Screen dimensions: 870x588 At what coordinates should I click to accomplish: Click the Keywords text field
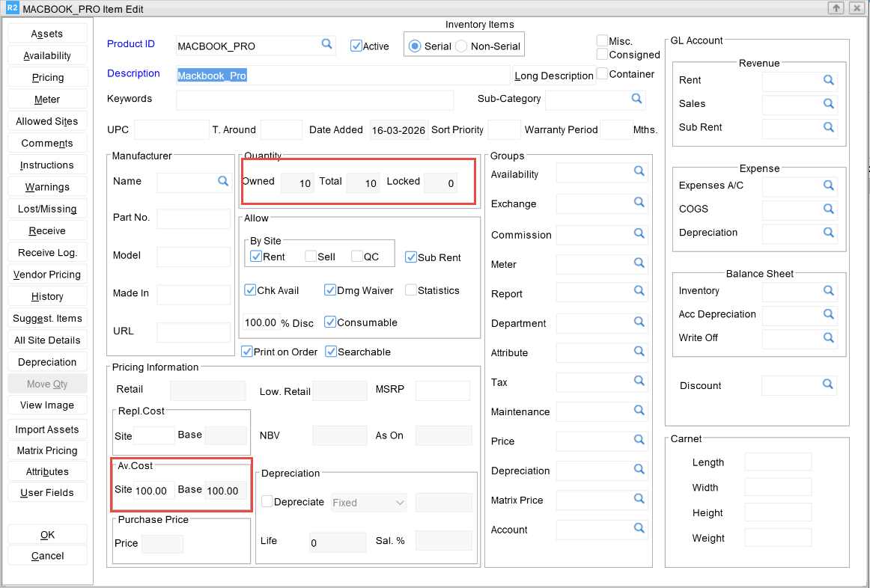(x=314, y=99)
